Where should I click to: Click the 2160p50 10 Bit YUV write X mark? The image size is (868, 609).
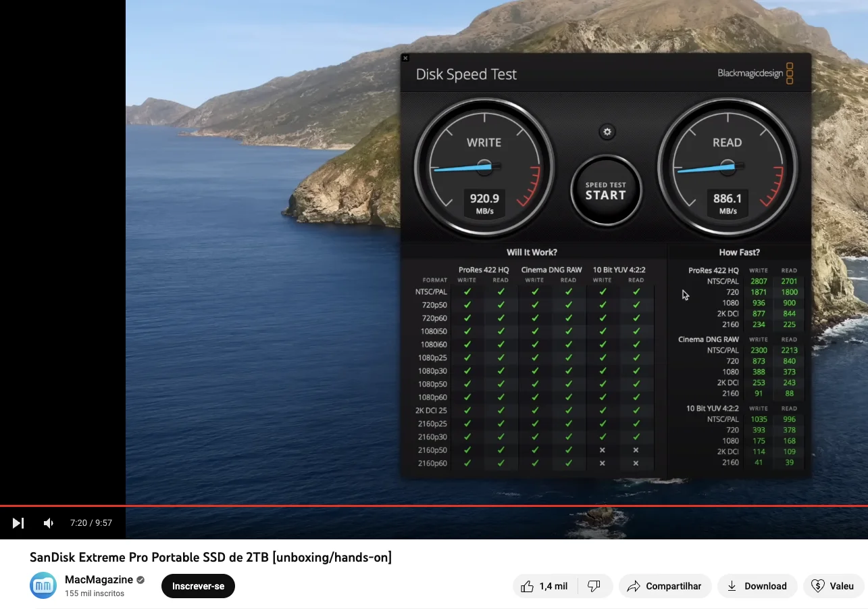[602, 450]
